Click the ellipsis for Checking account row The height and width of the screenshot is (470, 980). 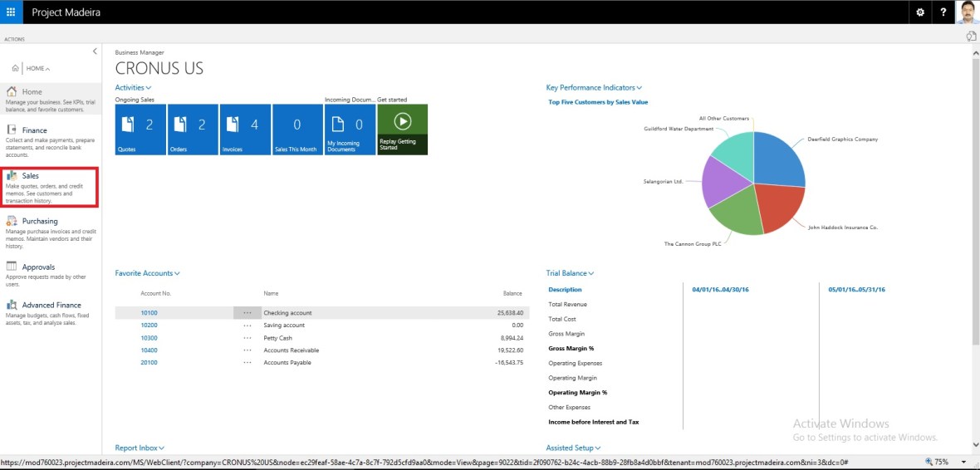click(247, 313)
